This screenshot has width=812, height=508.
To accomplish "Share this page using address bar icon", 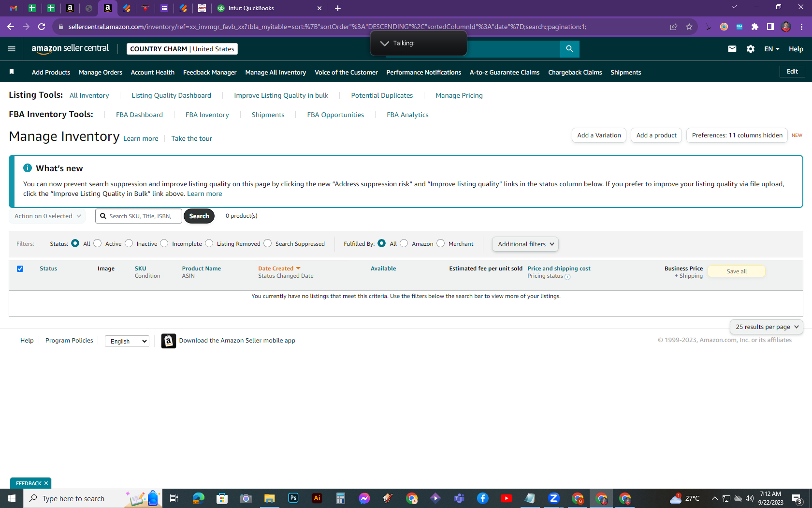I will [674, 27].
